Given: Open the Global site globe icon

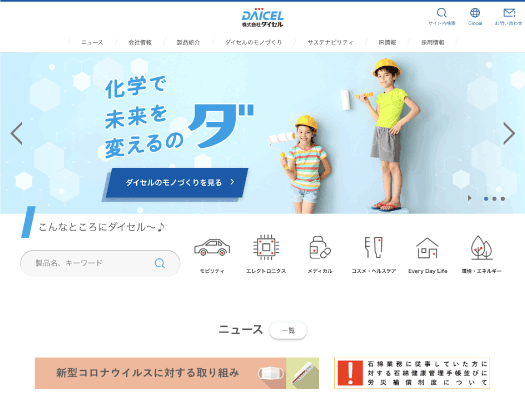Looking at the screenshot, I should (475, 13).
